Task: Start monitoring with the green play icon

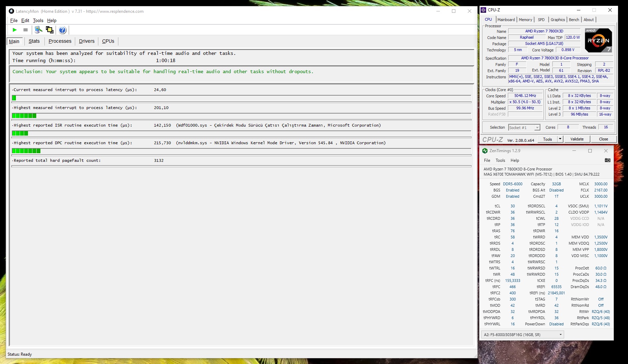Action: pos(15,30)
